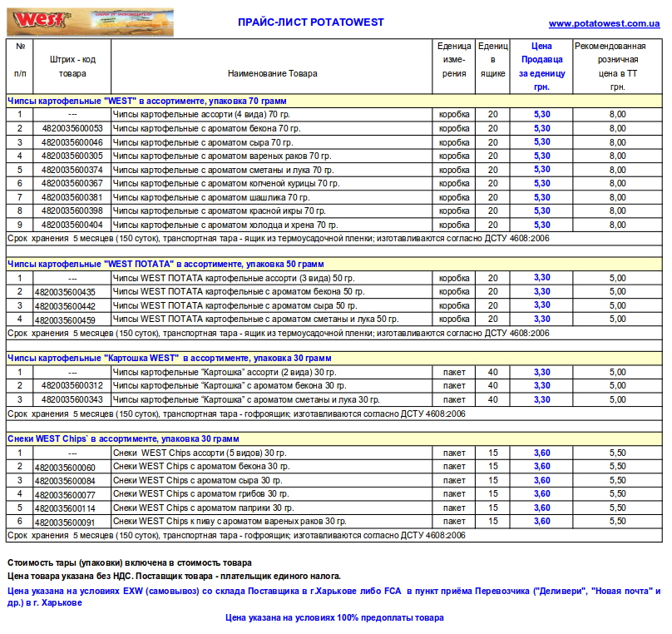Click seller price 3,60 in barcode 4820035600077 row

coord(542,494)
